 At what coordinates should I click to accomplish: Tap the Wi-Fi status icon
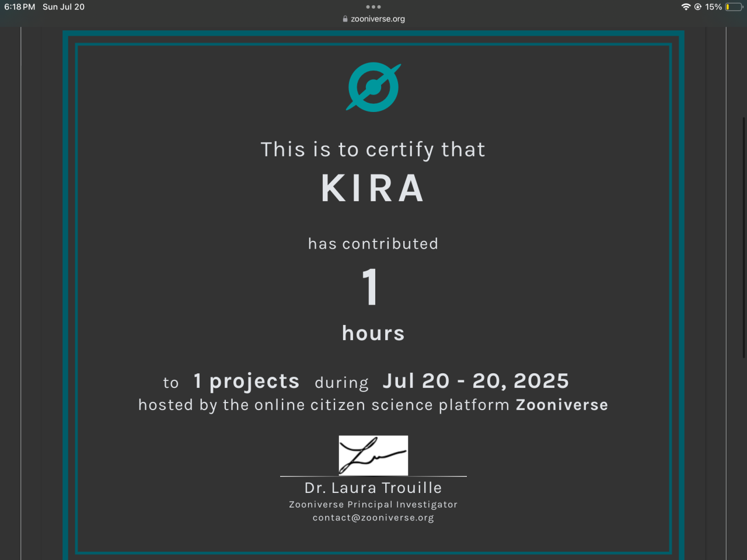(x=686, y=7)
